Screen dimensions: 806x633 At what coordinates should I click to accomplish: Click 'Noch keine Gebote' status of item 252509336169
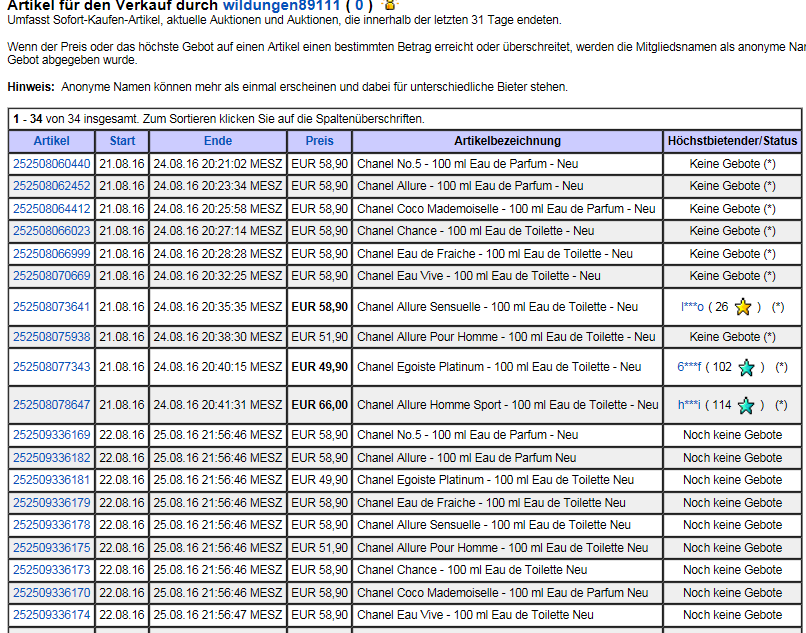tap(732, 435)
